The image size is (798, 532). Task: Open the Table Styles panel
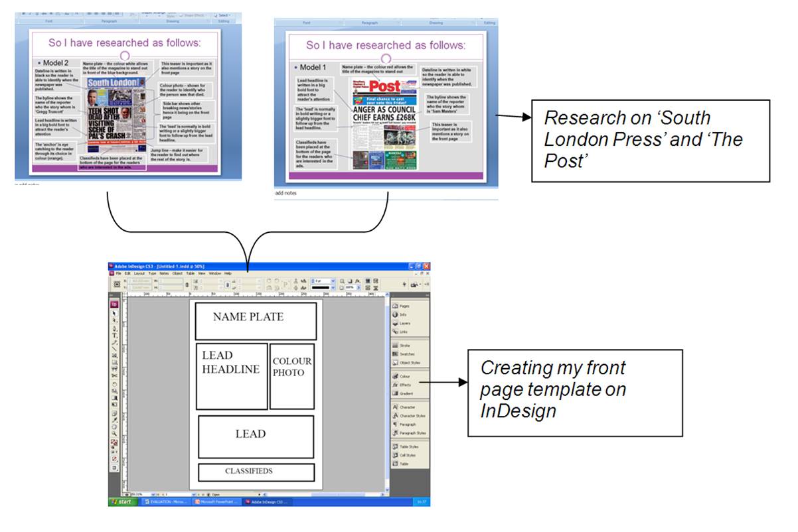(x=406, y=446)
